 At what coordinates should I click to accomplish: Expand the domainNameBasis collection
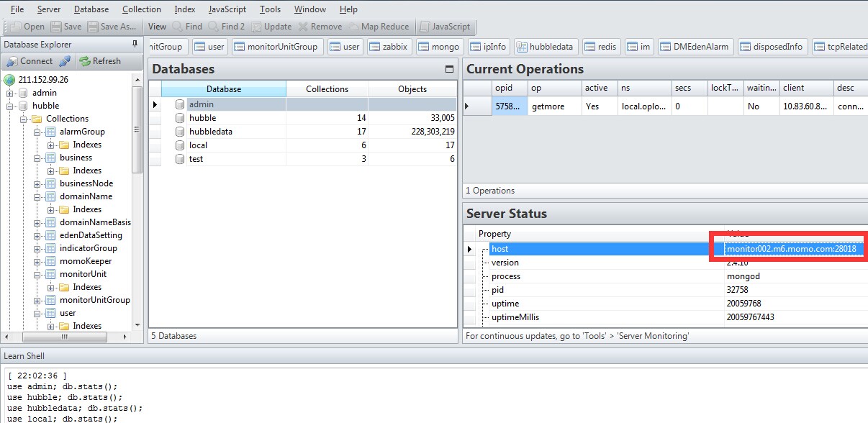(37, 222)
